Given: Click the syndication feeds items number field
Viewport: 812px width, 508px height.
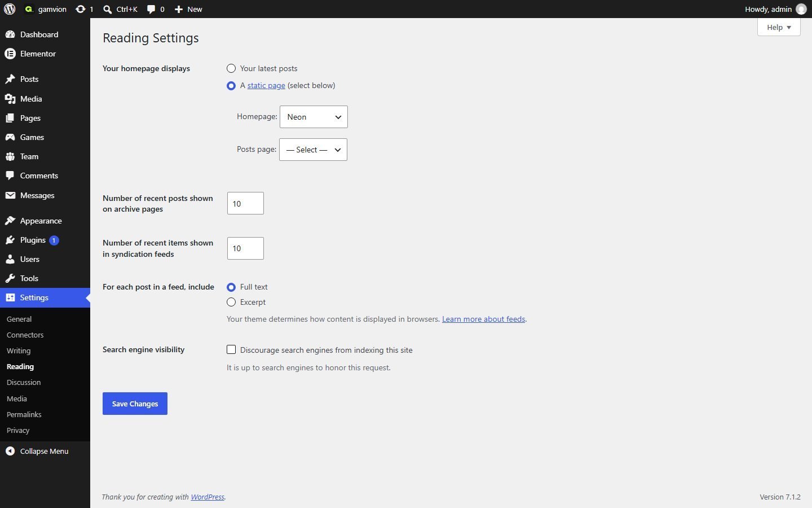Looking at the screenshot, I should [x=245, y=248].
